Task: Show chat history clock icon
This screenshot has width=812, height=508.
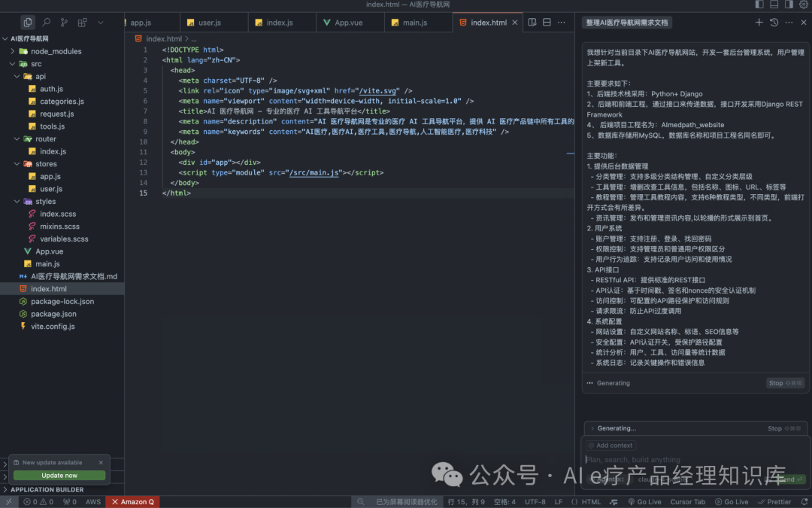Action: (x=774, y=23)
